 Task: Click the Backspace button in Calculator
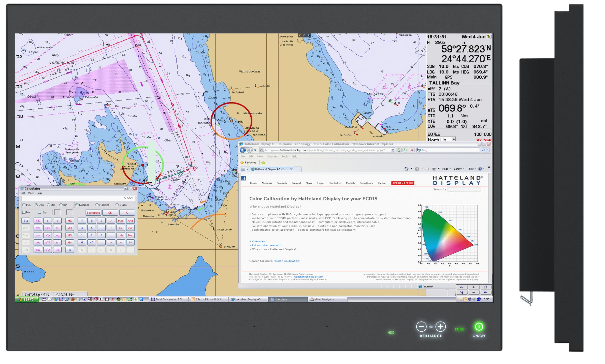point(93,213)
